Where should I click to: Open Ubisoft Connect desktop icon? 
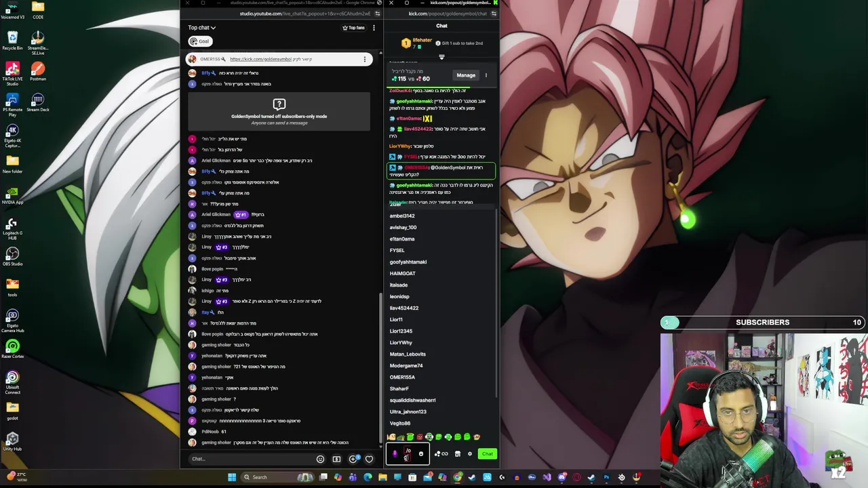click(x=12, y=382)
